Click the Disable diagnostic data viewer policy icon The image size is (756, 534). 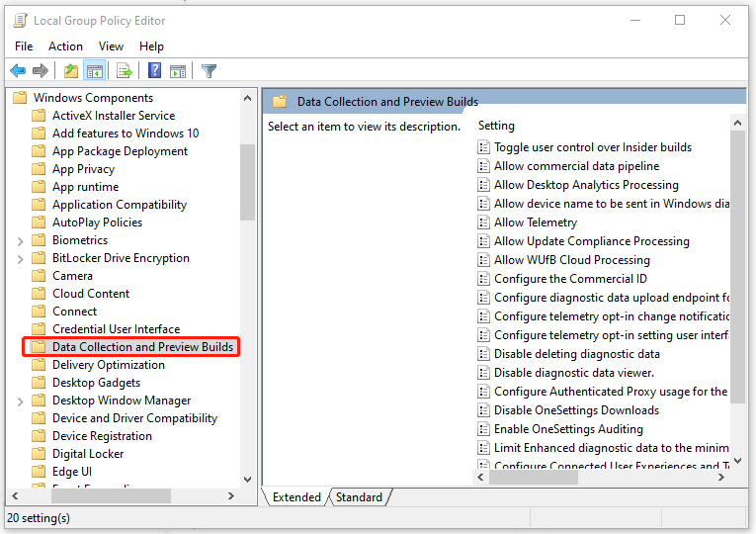pos(483,373)
